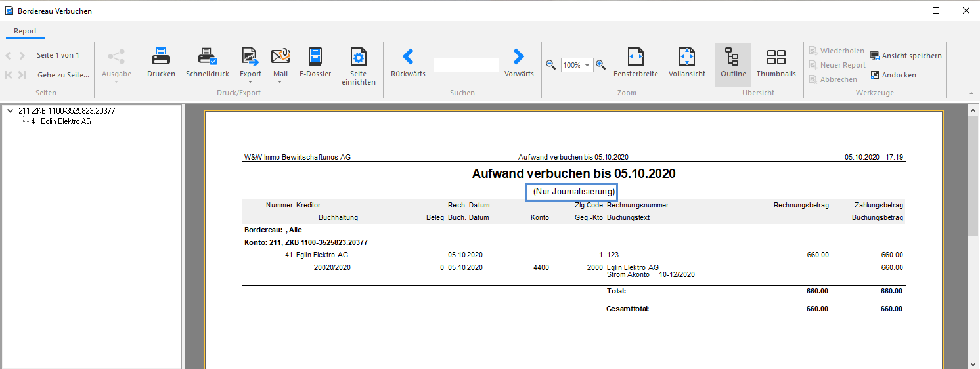Click Andocken dock icon
The height and width of the screenshot is (369, 980).
tap(875, 75)
